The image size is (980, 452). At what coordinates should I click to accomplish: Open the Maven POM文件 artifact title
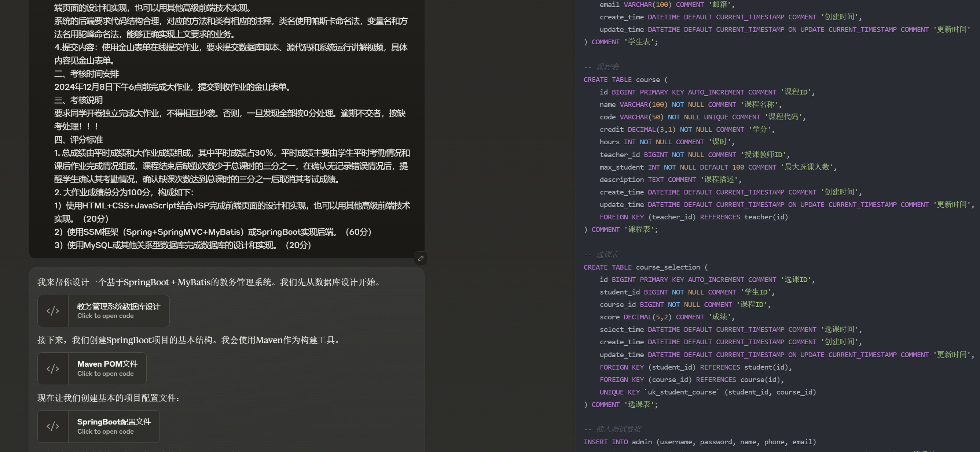coord(107,364)
